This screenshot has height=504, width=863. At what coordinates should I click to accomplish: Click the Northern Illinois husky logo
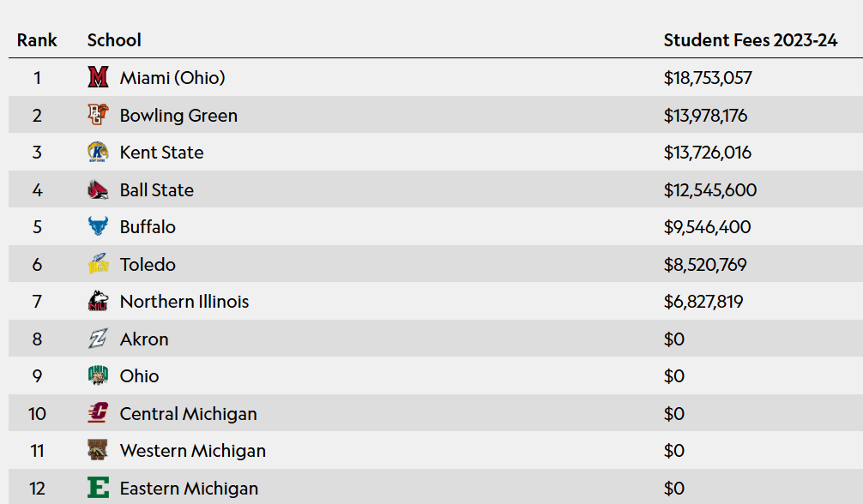click(x=98, y=301)
